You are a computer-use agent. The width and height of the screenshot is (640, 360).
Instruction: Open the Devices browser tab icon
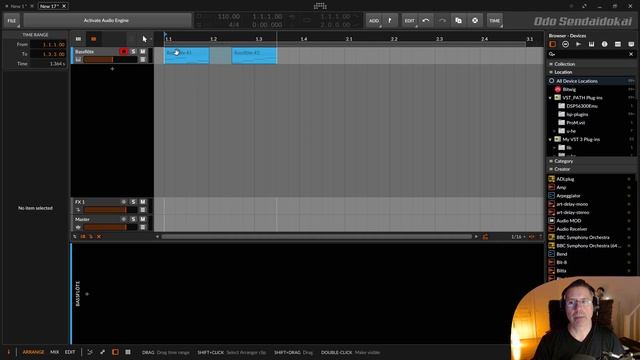pos(552,44)
